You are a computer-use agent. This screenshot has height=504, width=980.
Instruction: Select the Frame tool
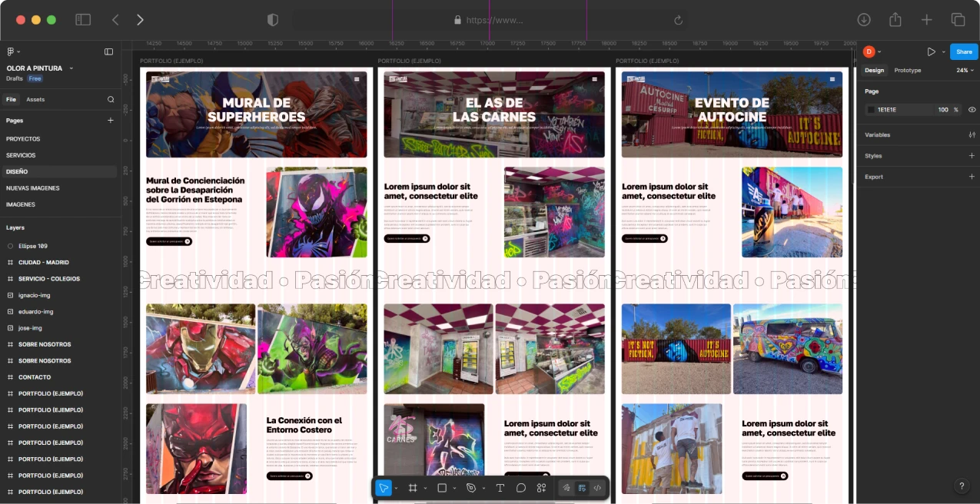413,488
